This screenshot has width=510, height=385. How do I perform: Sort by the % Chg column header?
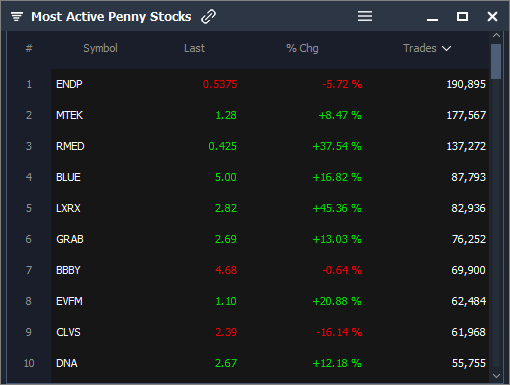(302, 48)
